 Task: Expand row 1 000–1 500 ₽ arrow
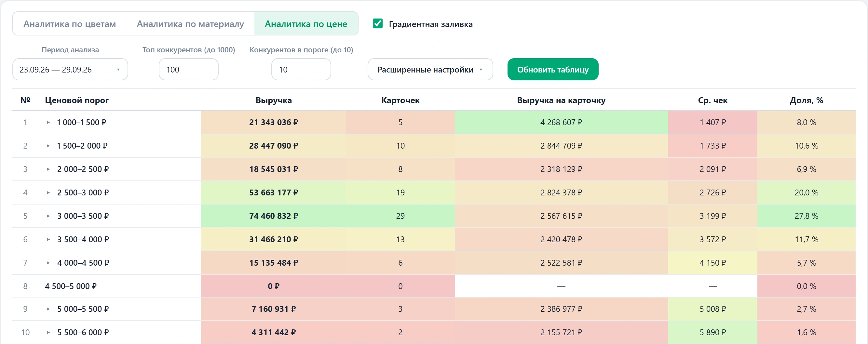click(x=48, y=123)
